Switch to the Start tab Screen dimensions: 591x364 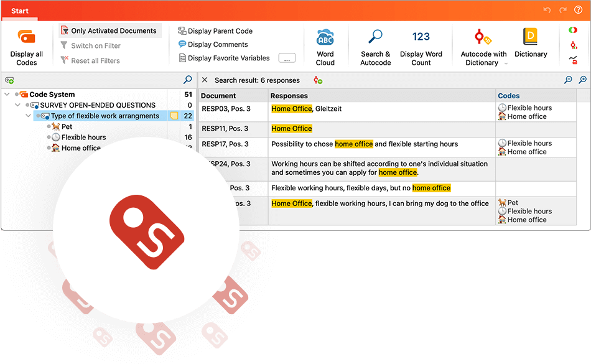[20, 11]
